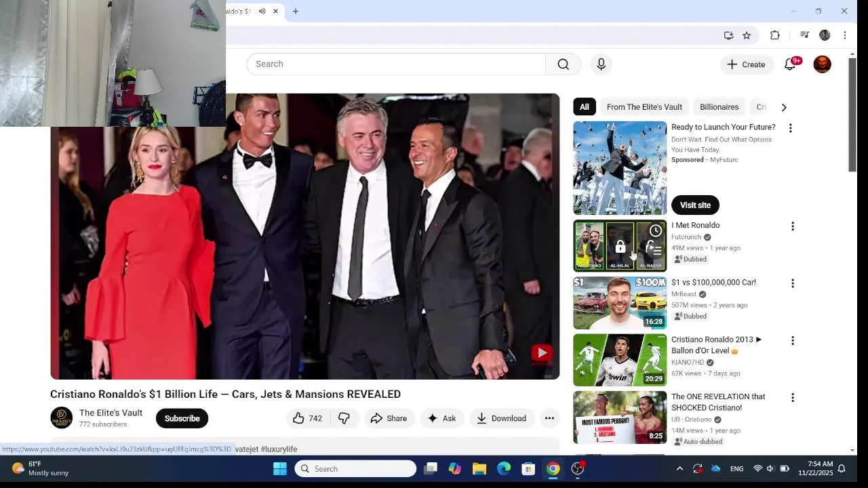Select the Billionaires filter chip
868x488 pixels.
click(x=719, y=107)
